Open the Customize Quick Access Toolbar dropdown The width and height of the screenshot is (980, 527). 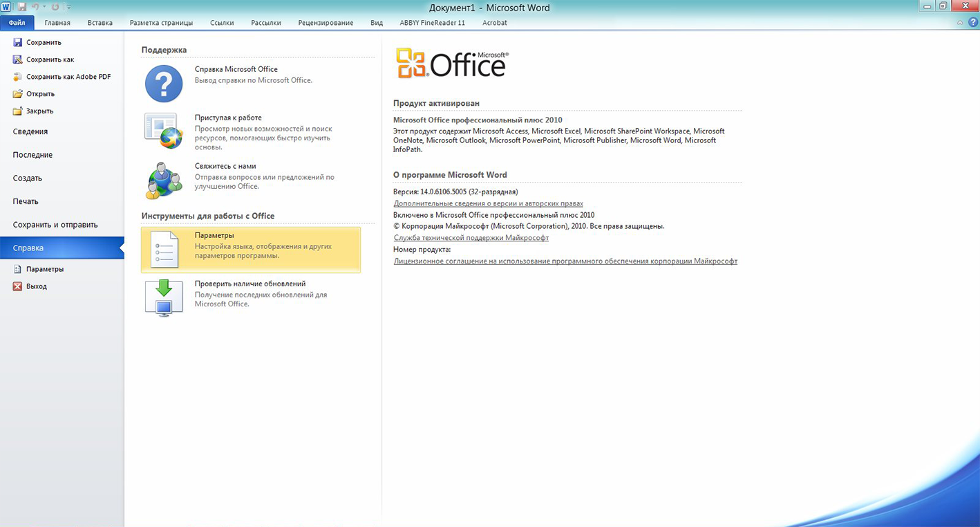point(68,7)
